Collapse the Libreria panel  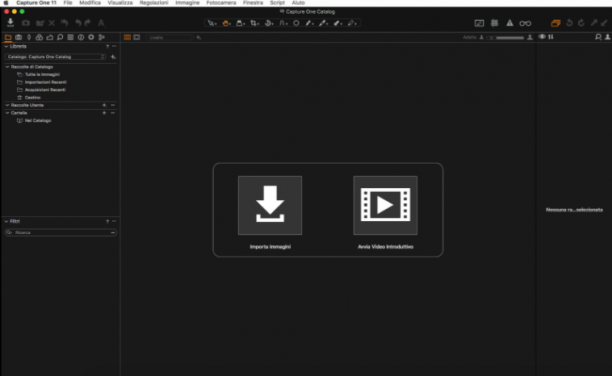pos(6,46)
